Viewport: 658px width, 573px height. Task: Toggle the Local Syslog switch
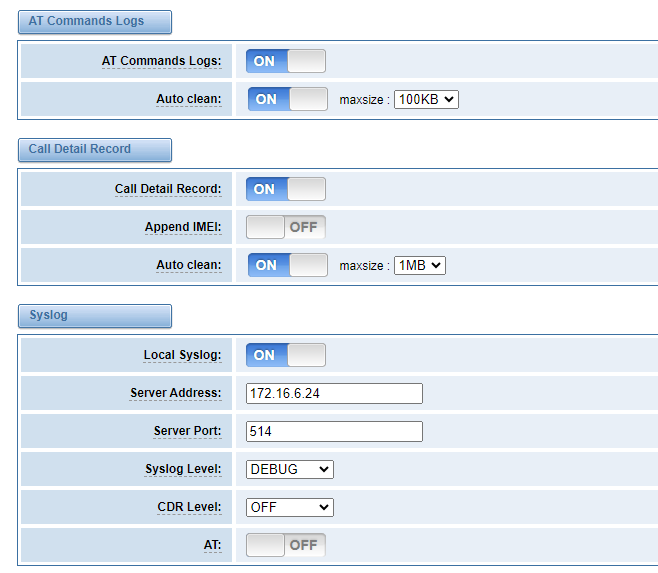coord(286,355)
